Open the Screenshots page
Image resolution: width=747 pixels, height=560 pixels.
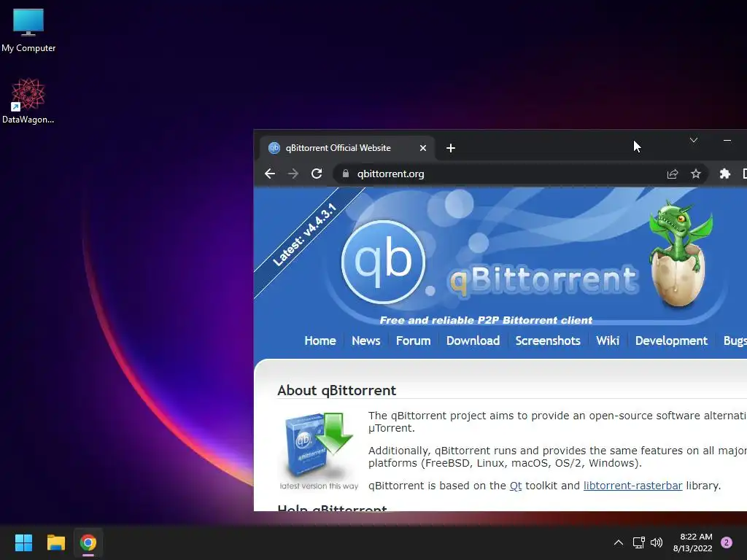(548, 341)
